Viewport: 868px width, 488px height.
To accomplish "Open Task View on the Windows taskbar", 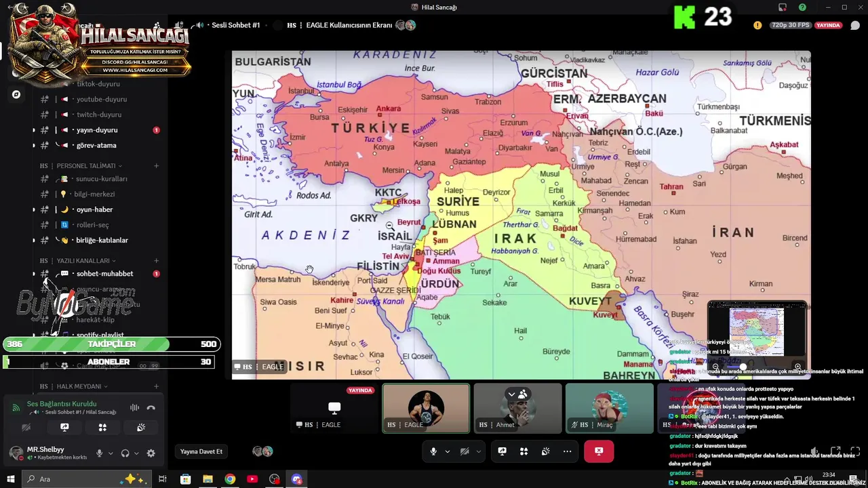I will [x=163, y=479].
